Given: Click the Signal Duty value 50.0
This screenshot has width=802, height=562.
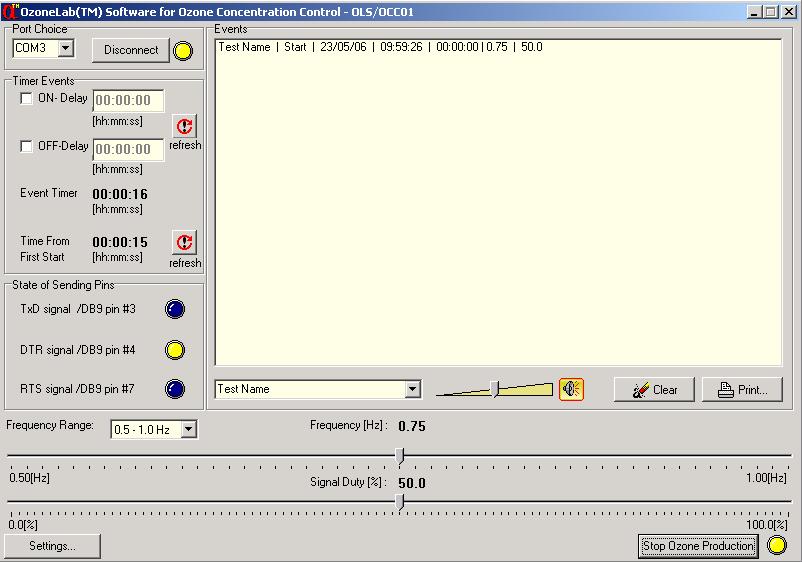Looking at the screenshot, I should (412, 483).
